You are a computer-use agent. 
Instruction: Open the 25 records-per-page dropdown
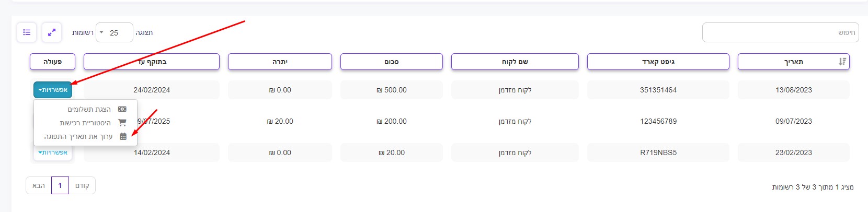[x=115, y=32]
